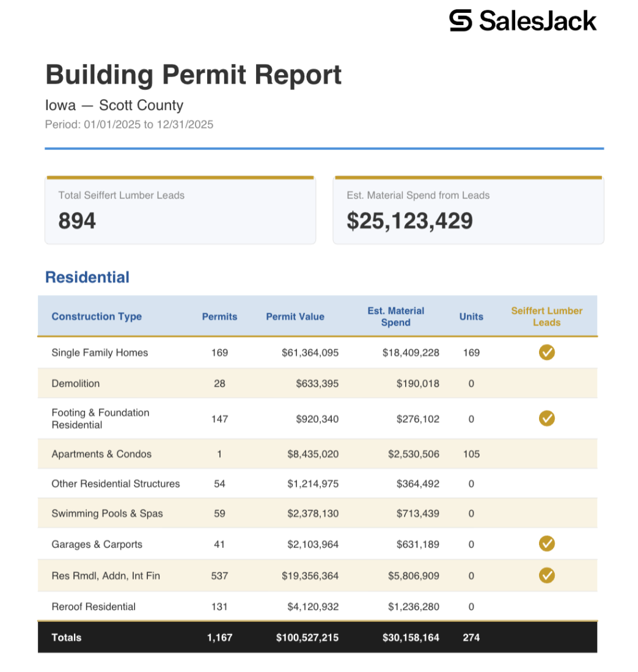638x672 pixels.
Task: Click the Permits column header
Action: tap(219, 316)
